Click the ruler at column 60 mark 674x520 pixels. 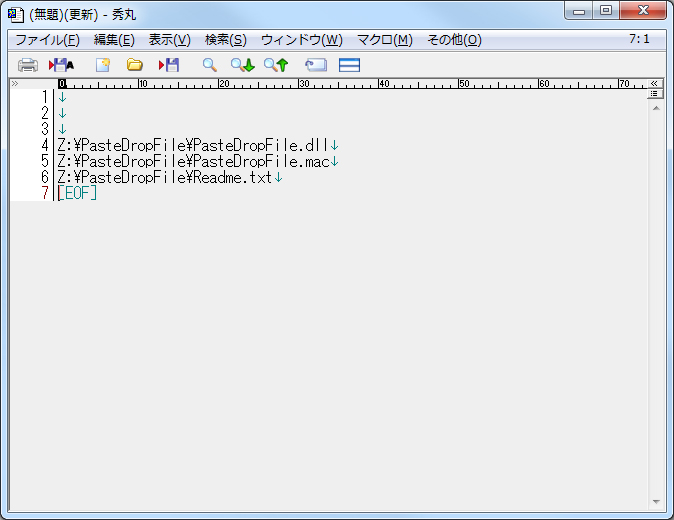544,84
